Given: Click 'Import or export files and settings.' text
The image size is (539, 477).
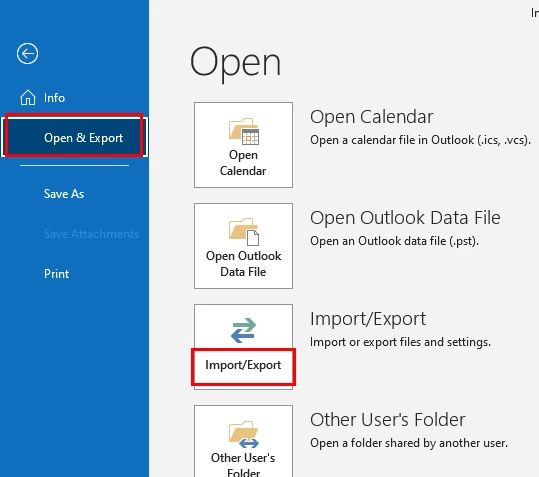Looking at the screenshot, I should coord(400,342).
